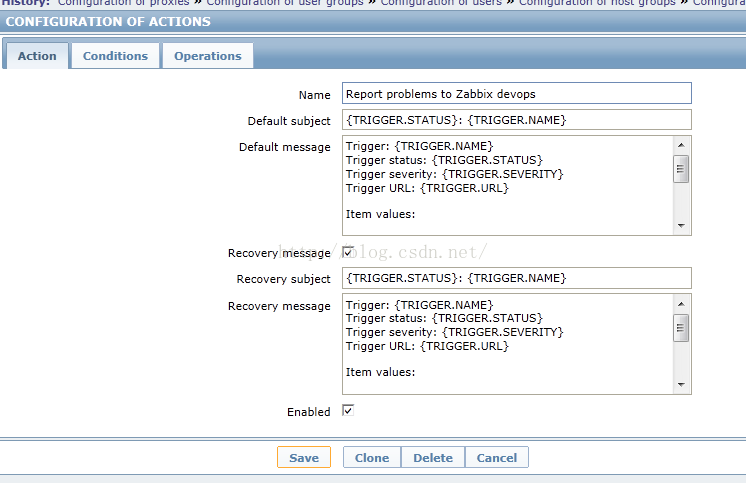This screenshot has width=746, height=483.
Task: Click 'Item values:' text in Default message
Action: [x=380, y=214]
